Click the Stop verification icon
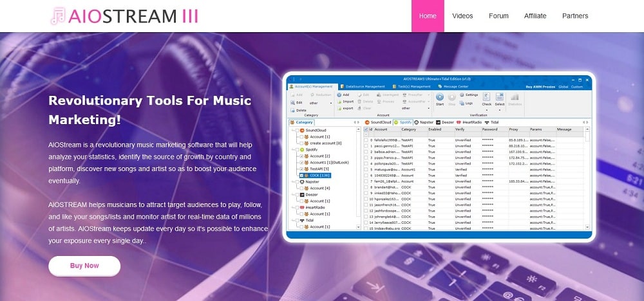 click(451, 97)
